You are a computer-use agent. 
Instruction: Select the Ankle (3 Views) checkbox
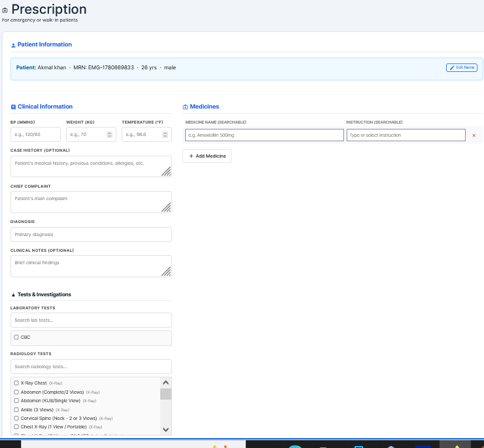[16, 409]
